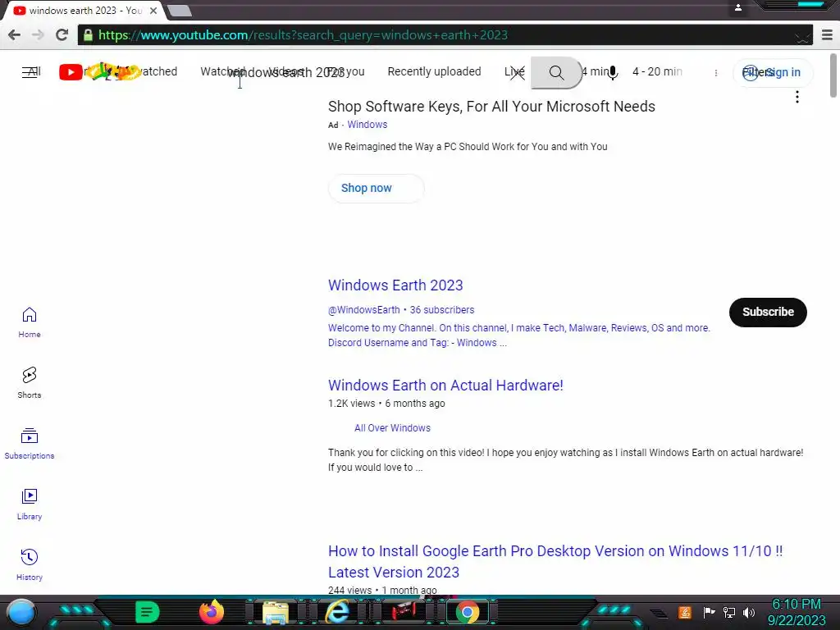This screenshot has width=840, height=630.
Task: Open Windows Earth 2023 channel link
Action: [x=395, y=285]
